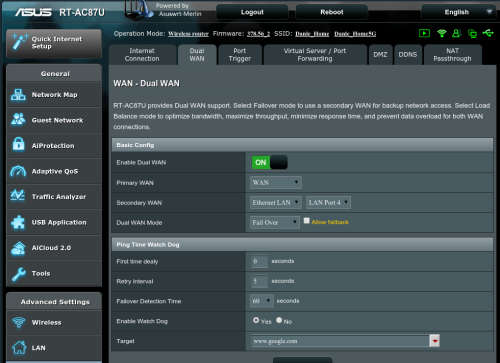Open USB Application menu item
This screenshot has height=363, width=500.
(x=54, y=222)
